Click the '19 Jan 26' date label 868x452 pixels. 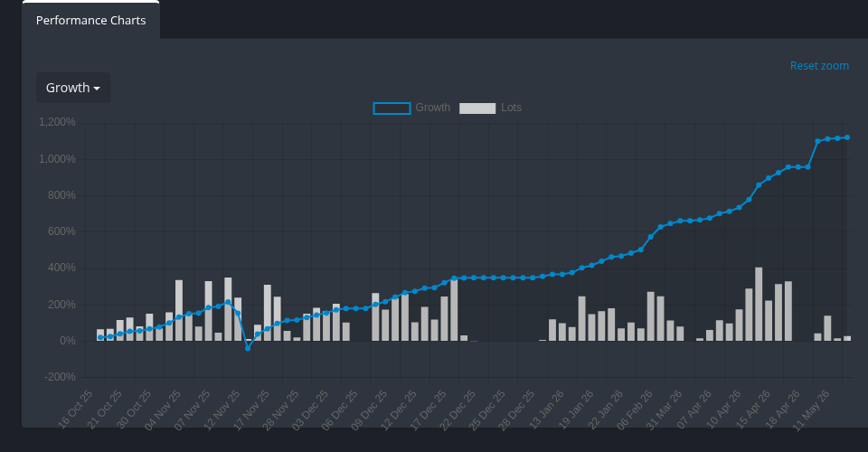pos(576,410)
